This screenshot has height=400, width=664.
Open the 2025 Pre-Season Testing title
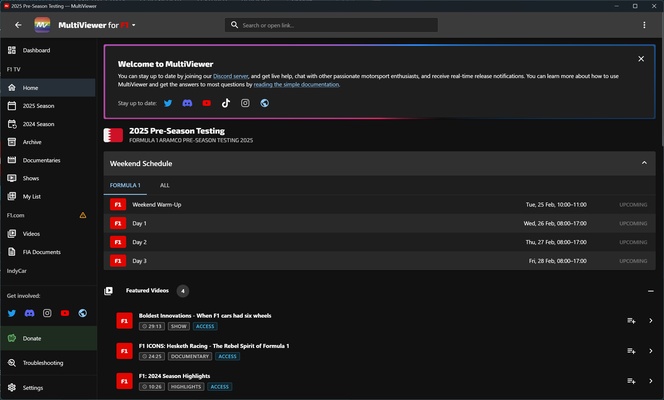(177, 131)
